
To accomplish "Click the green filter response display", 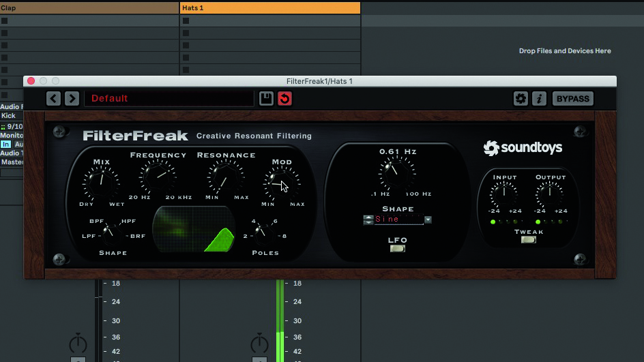I will (x=194, y=229).
